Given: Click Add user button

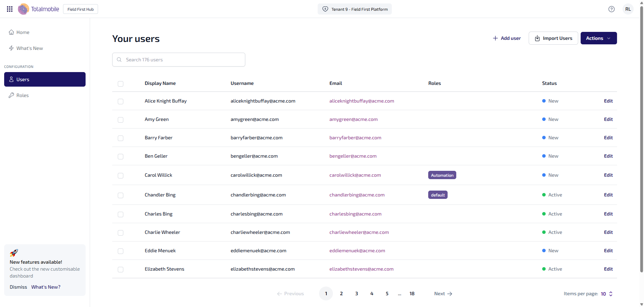Looking at the screenshot, I should [506, 38].
